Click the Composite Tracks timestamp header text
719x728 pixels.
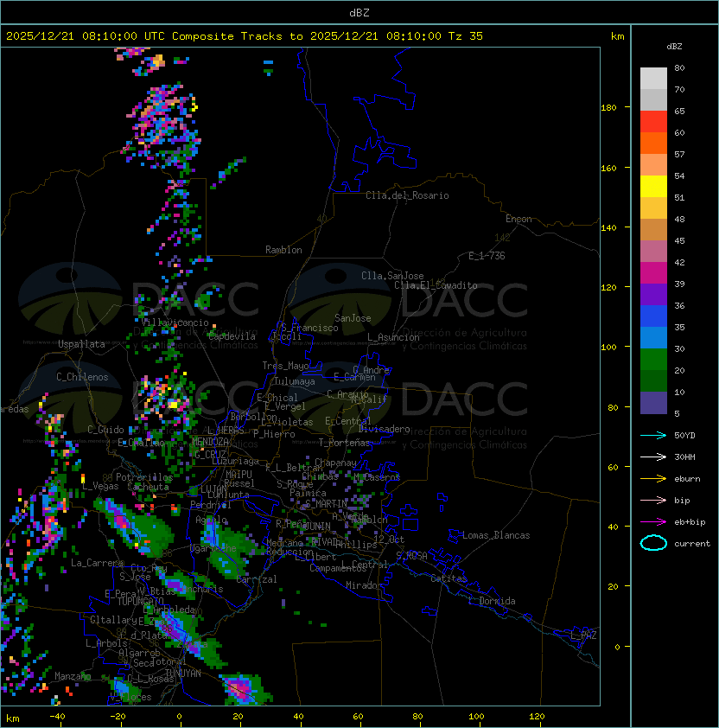tap(245, 36)
